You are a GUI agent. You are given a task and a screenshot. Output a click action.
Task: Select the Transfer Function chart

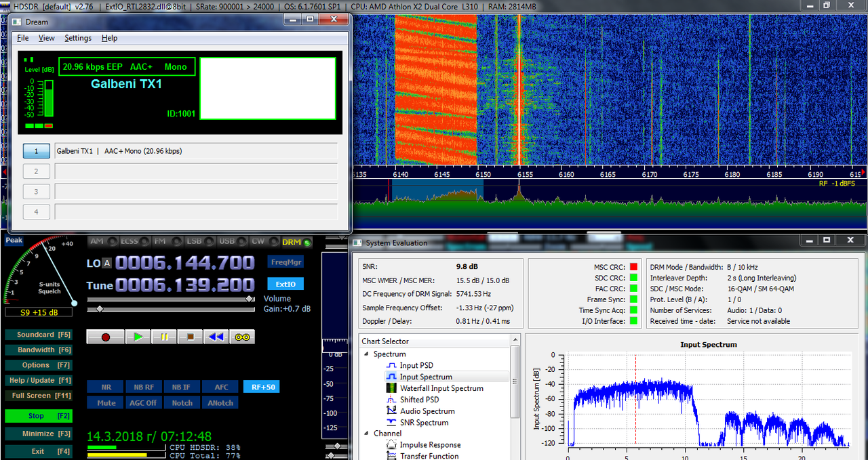click(x=429, y=456)
